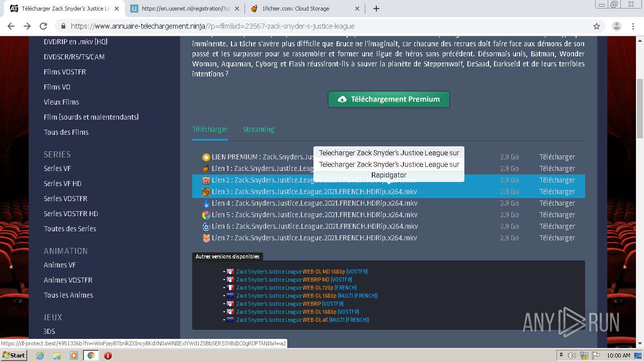This screenshot has width=644, height=362.
Task: Open Series VF HD sidebar link
Action: (x=62, y=184)
